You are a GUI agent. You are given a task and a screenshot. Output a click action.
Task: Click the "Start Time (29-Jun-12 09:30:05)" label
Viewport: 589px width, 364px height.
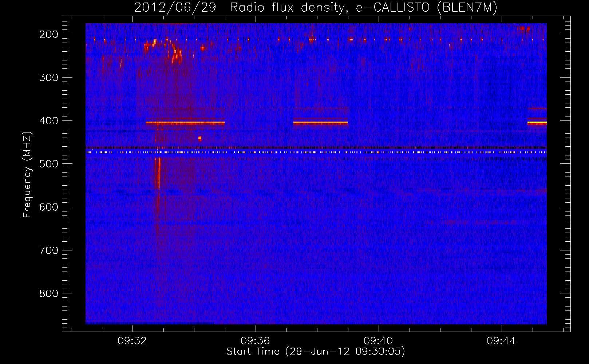pos(316,352)
